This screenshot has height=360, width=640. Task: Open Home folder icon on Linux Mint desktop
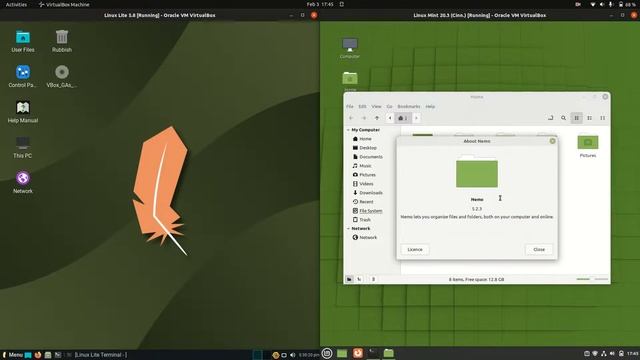click(350, 81)
